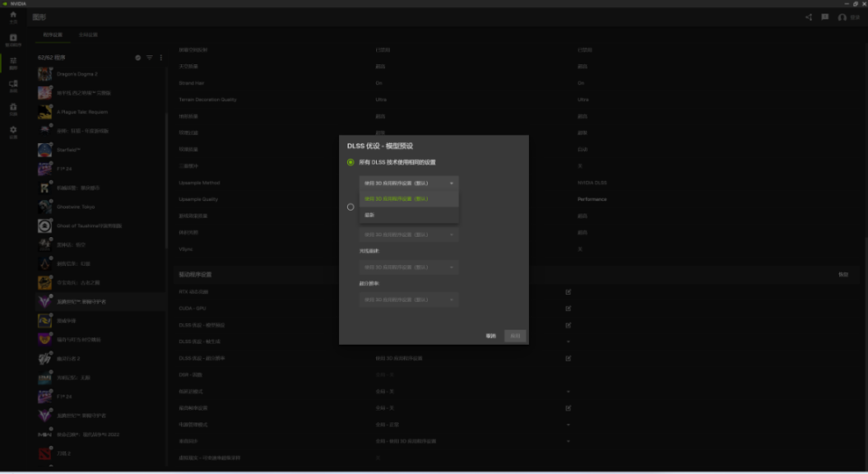The width and height of the screenshot is (868, 474).
Task: Open the System section in sidebar
Action: [14, 86]
